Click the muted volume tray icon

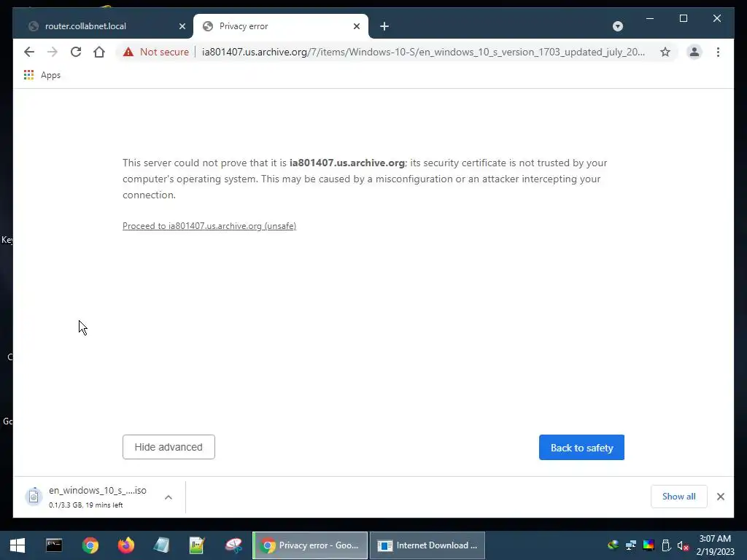tap(683, 545)
